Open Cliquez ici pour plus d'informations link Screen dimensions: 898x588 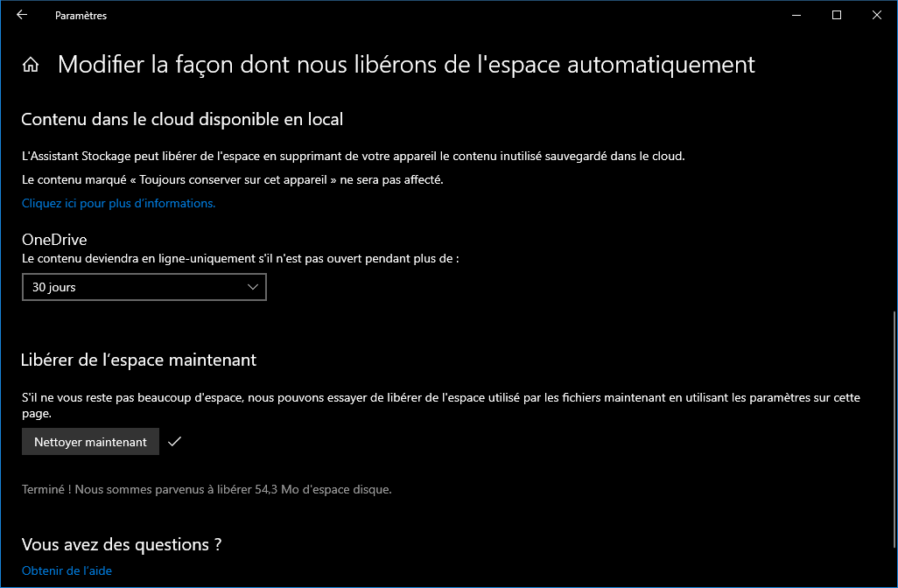[x=118, y=203]
